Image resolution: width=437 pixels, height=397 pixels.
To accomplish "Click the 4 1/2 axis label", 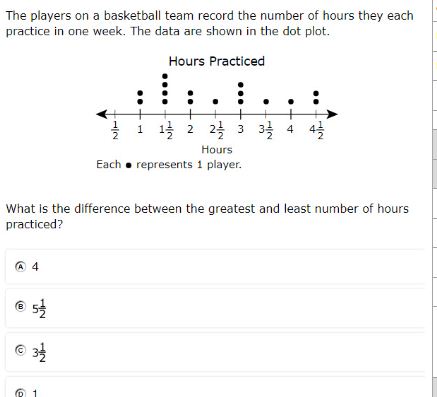I will click(x=316, y=130).
